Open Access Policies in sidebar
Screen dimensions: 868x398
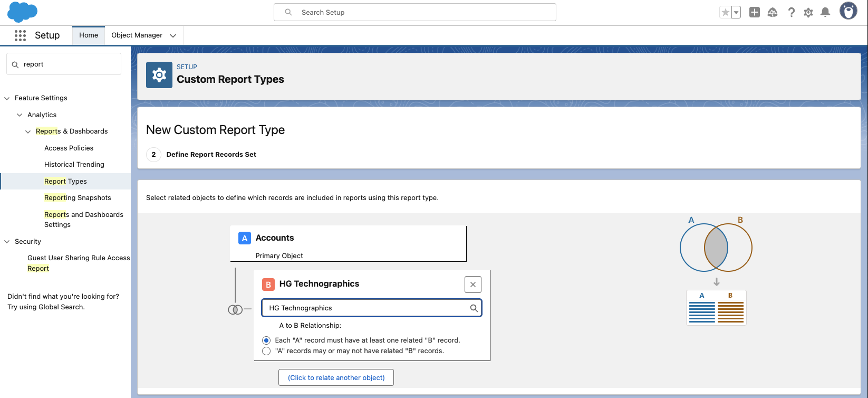pos(69,148)
